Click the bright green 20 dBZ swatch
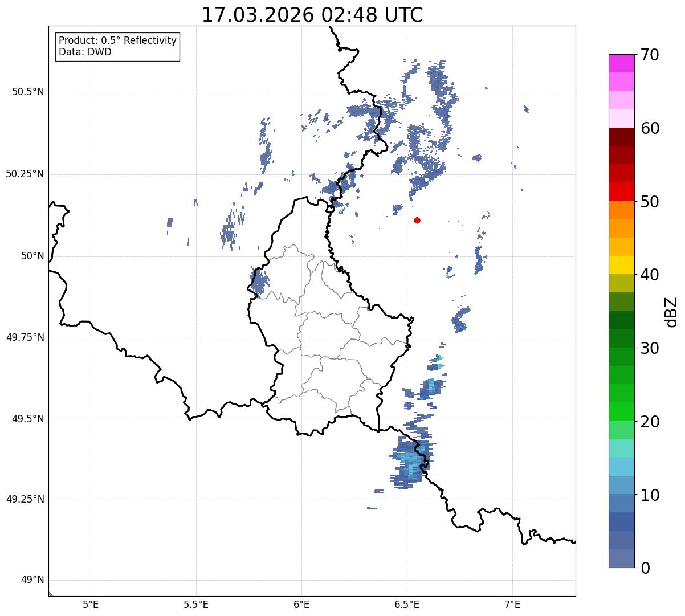Screen dimensions: 685x616 pyautogui.click(x=621, y=411)
